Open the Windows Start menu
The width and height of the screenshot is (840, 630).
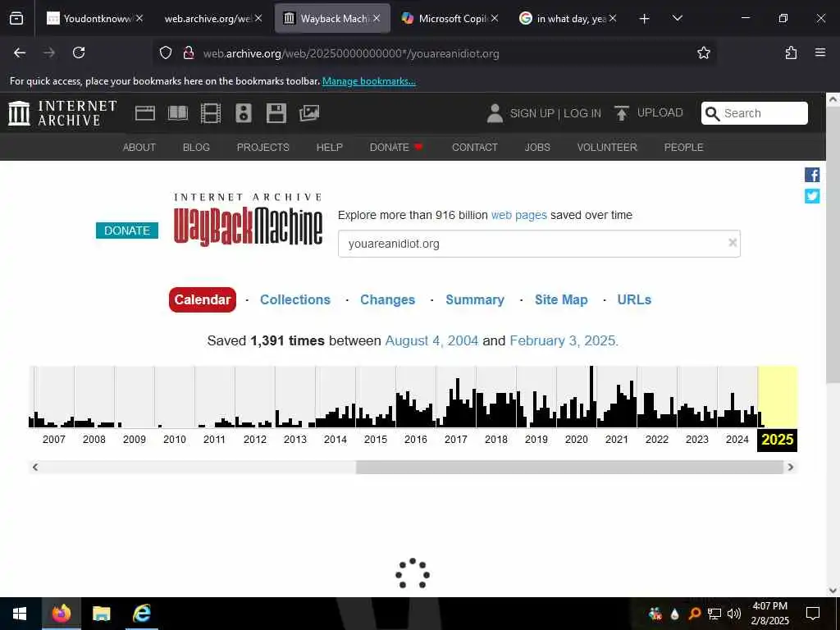point(20,614)
